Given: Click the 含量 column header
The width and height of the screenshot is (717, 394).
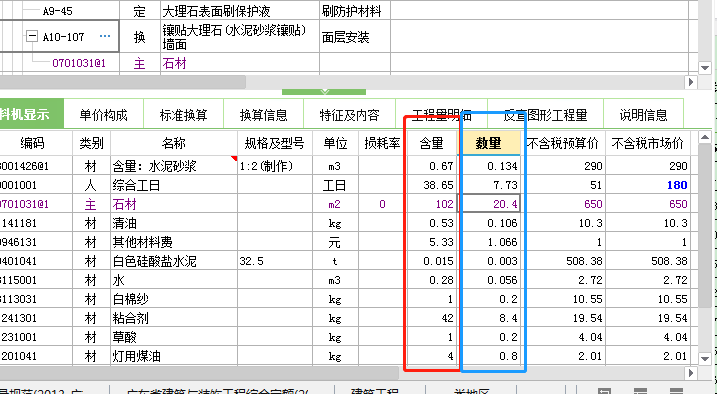Looking at the screenshot, I should tap(432, 144).
